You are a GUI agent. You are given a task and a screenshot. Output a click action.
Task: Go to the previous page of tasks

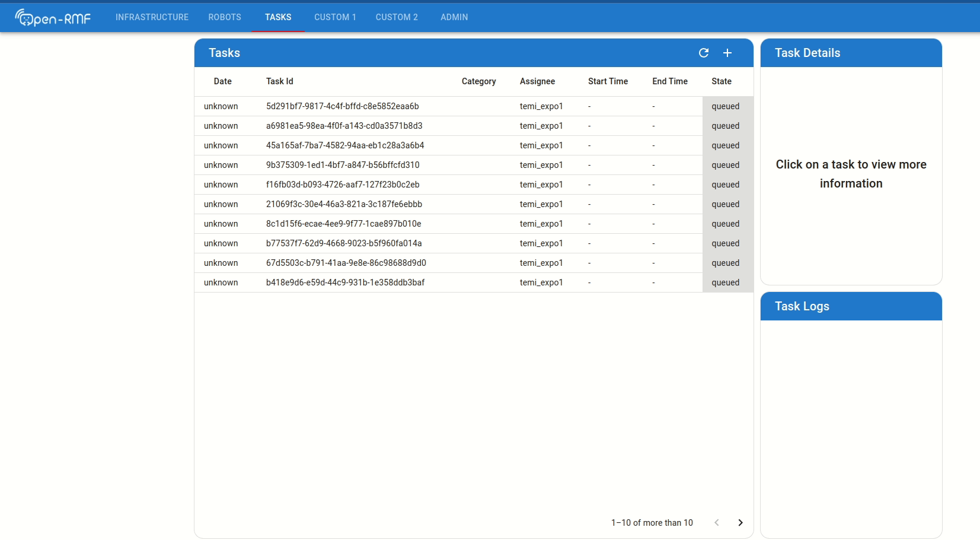coord(717,523)
